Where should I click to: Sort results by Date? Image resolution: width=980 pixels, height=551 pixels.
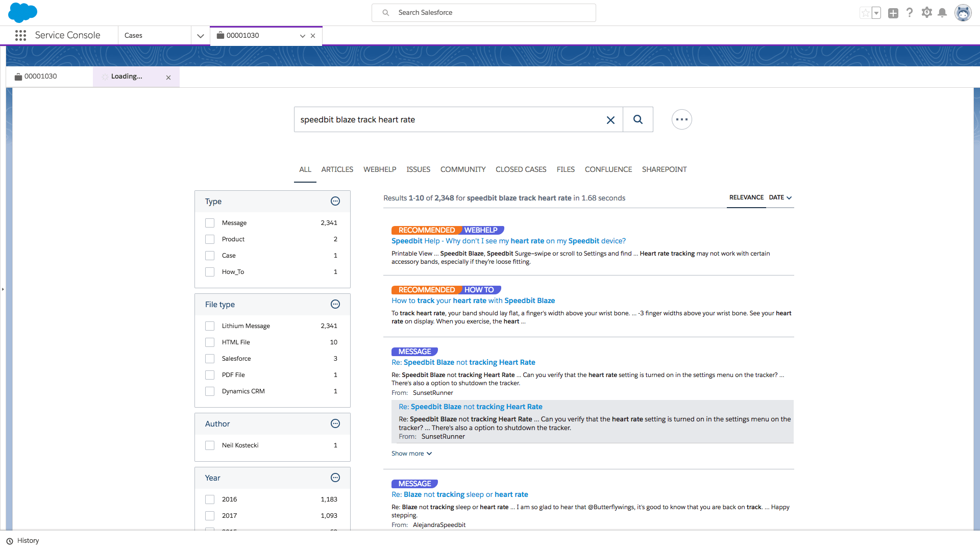pos(780,197)
